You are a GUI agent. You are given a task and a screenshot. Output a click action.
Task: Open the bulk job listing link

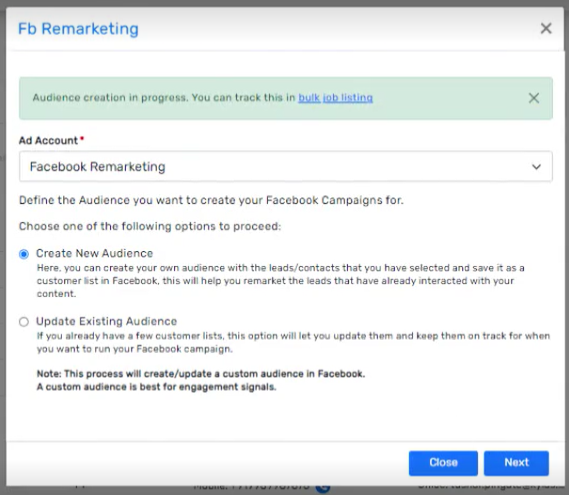[335, 98]
